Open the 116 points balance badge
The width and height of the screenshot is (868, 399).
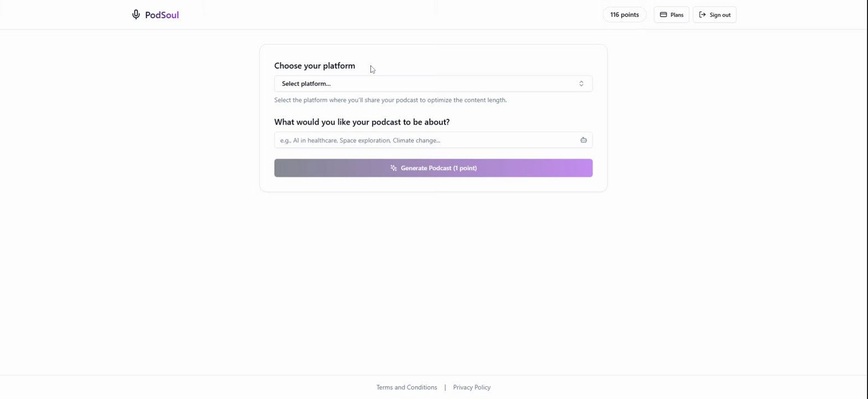624,15
